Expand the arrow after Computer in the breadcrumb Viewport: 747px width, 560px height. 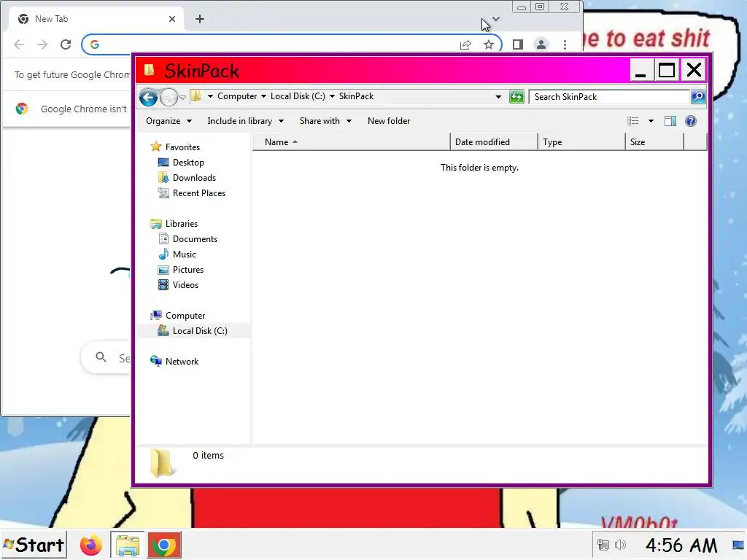click(263, 96)
